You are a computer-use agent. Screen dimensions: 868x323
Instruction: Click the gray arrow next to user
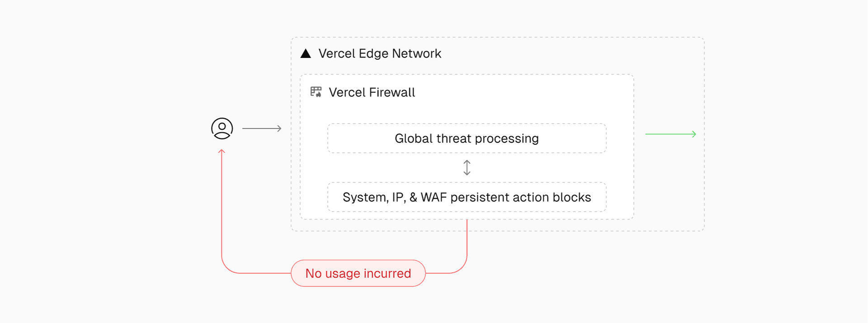tap(261, 128)
